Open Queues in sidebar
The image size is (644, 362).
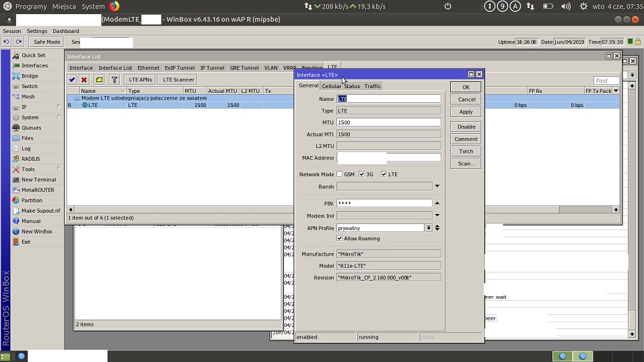tap(31, 128)
